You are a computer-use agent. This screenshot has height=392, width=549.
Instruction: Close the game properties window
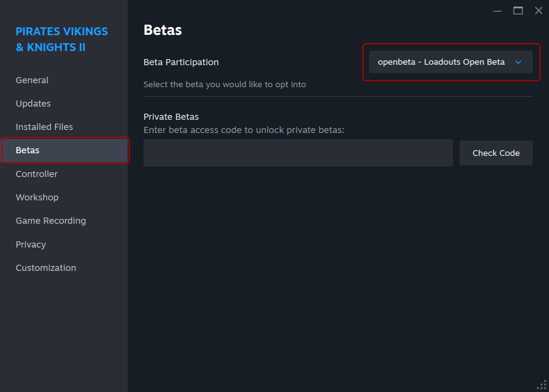click(538, 11)
